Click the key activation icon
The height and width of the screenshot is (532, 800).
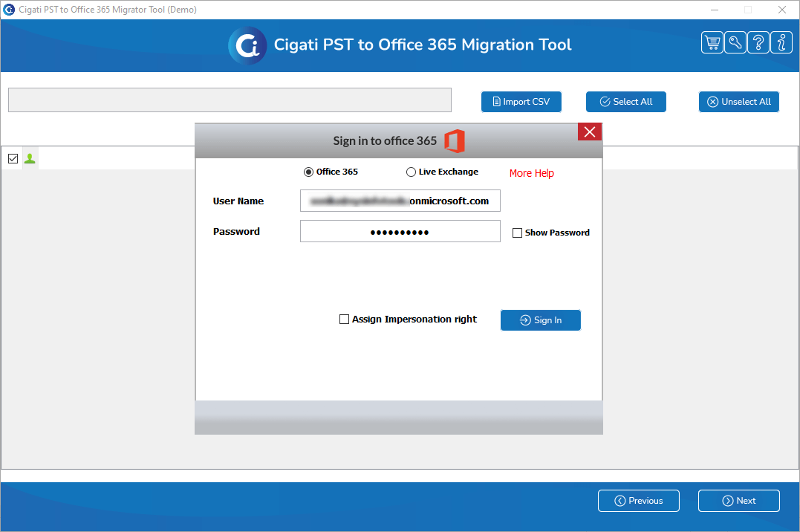click(x=735, y=42)
